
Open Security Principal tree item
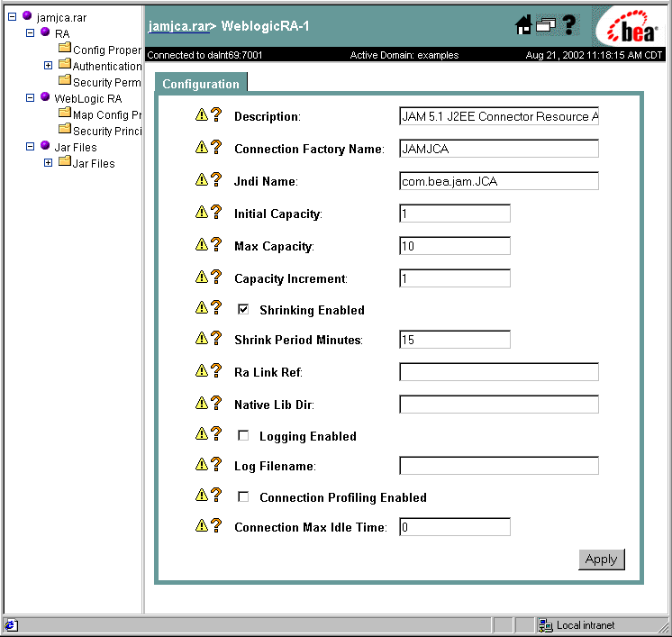(107, 132)
